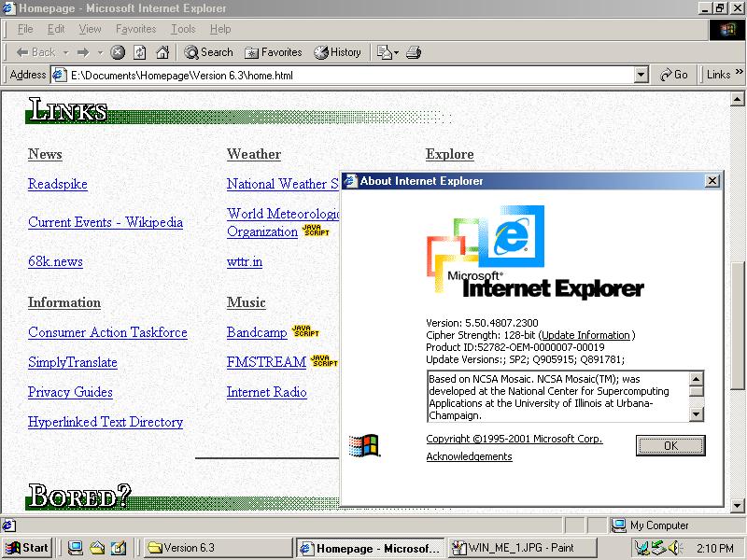Follow the 68k.news link
Screen dimensions: 747x560
pos(55,261)
